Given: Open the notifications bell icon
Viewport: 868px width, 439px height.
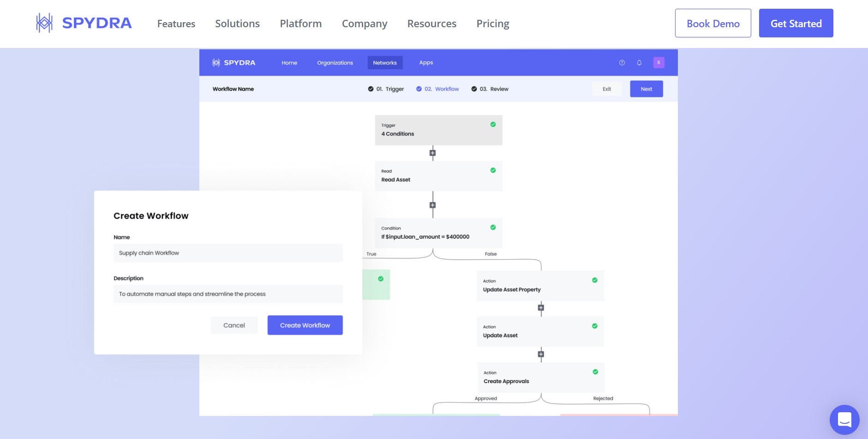Looking at the screenshot, I should [x=639, y=63].
